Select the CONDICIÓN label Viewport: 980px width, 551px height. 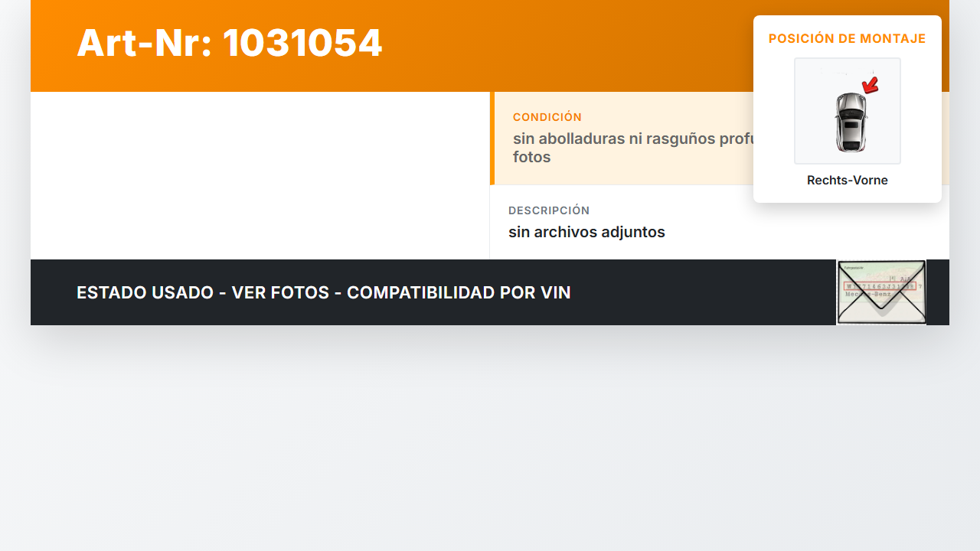(x=547, y=117)
